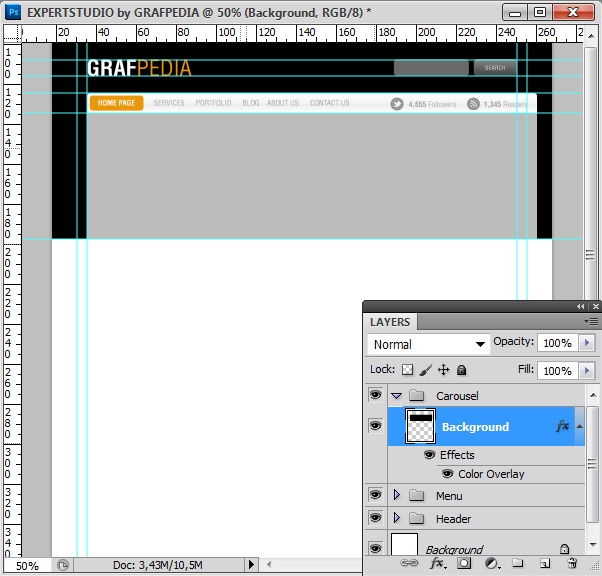This screenshot has width=602, height=576.
Task: Select the Carousel group name
Action: 457,396
